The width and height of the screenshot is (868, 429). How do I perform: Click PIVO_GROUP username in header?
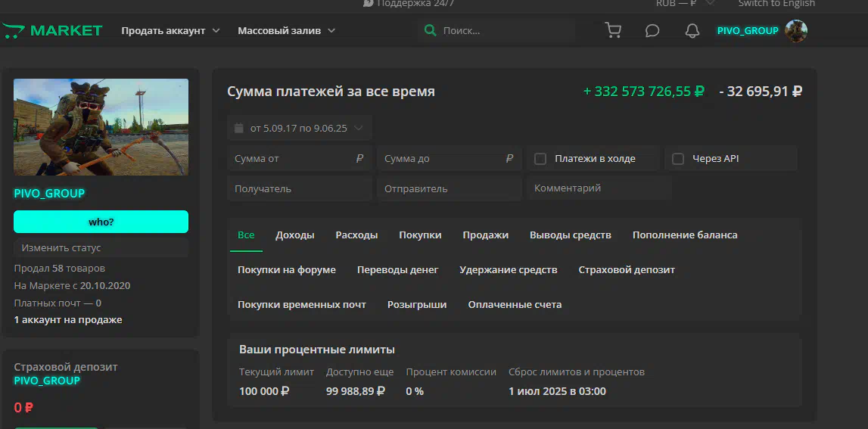tap(748, 31)
